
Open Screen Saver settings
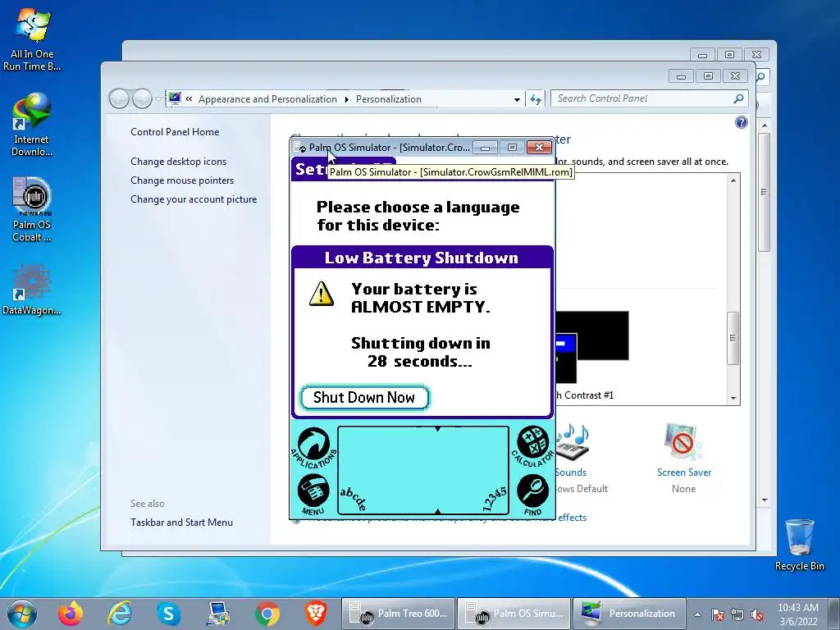(683, 458)
